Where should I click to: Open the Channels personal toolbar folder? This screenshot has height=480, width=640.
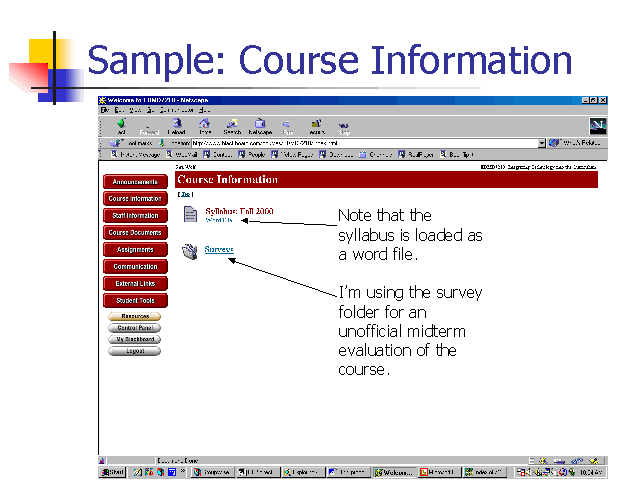[375, 154]
